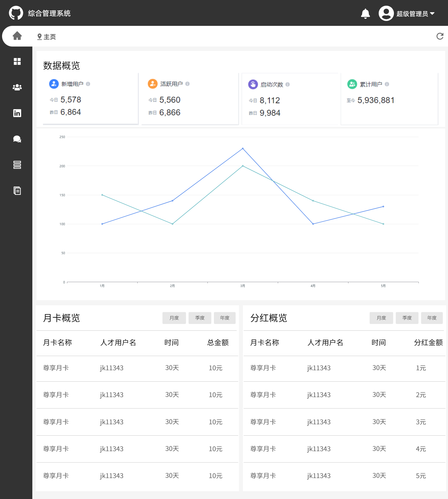The image size is (448, 499).
Task: Click the 4元 dividend amount cell
Action: (421, 449)
